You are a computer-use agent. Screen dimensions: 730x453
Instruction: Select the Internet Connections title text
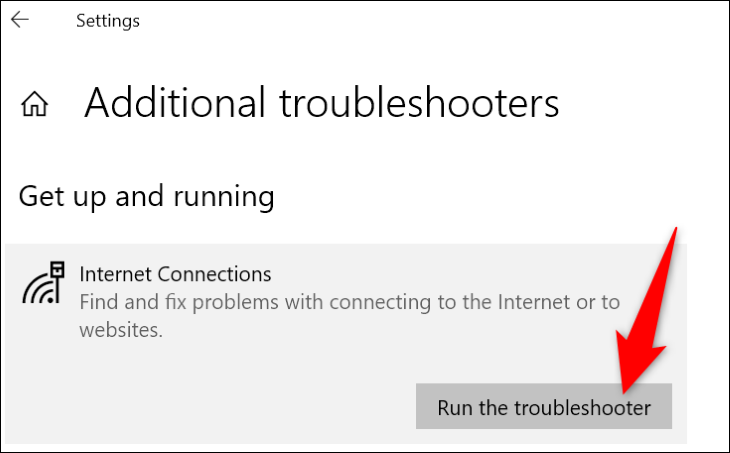pyautogui.click(x=175, y=274)
